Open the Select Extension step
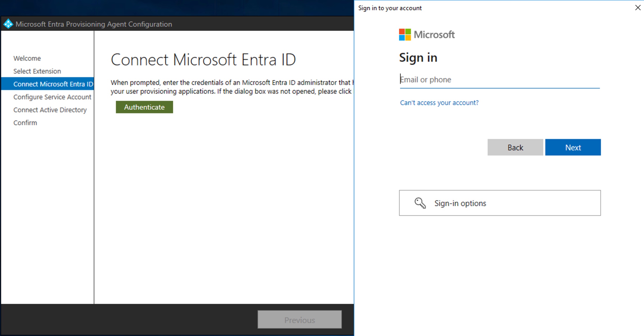Image resolution: width=644 pixels, height=336 pixels. point(37,71)
